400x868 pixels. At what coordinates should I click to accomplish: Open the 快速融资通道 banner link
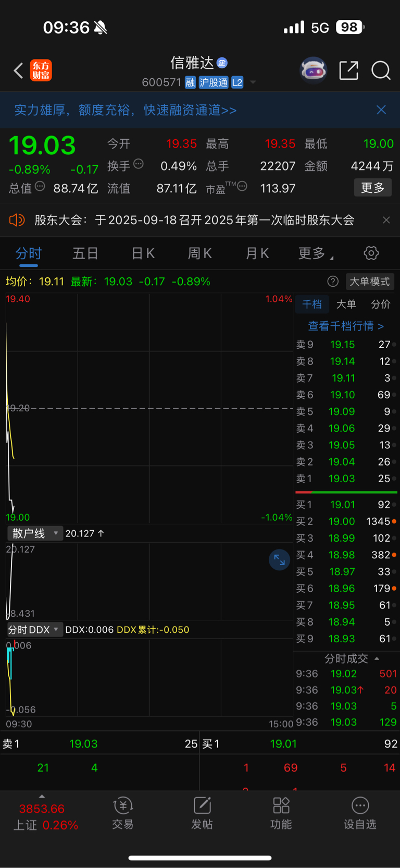pyautogui.click(x=126, y=110)
